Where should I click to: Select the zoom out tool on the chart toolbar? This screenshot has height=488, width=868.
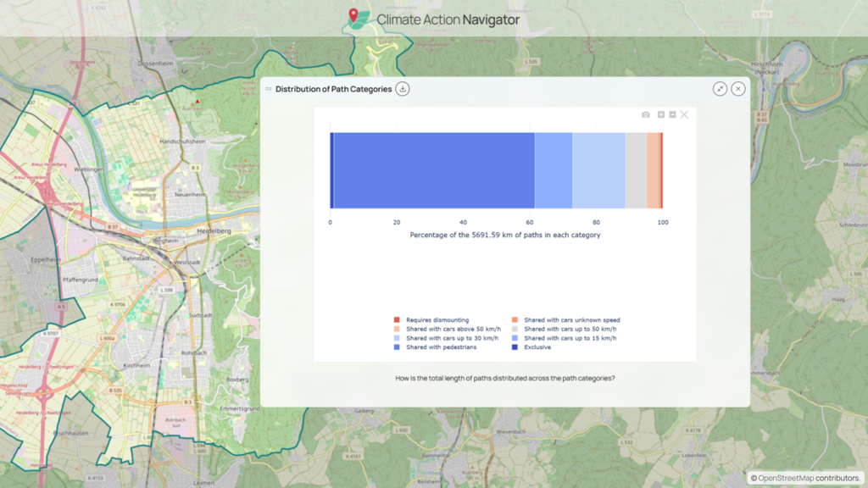[672, 114]
